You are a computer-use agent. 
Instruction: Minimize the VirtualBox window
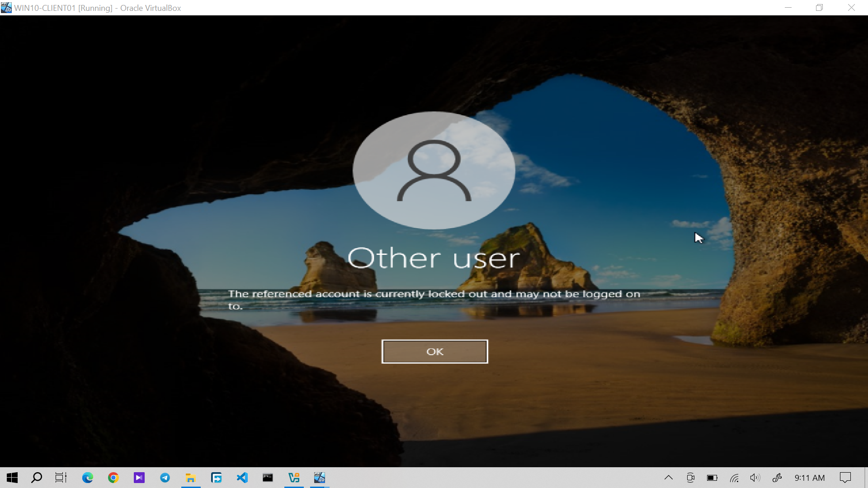coord(788,8)
